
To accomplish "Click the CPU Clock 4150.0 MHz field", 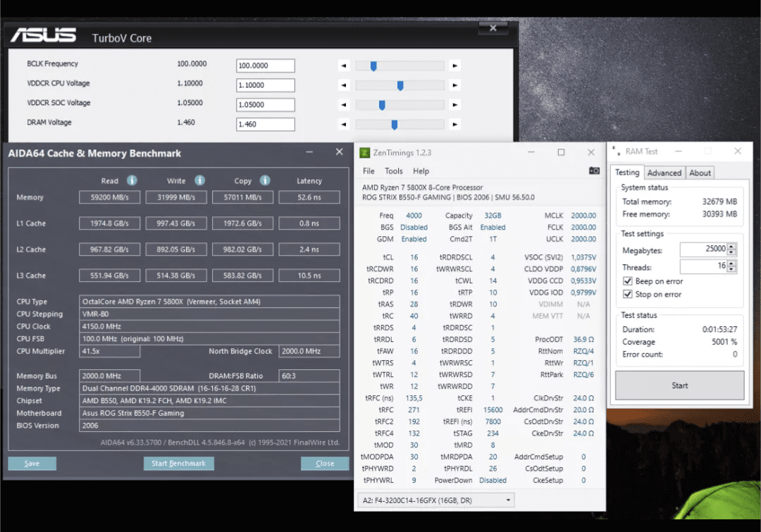I will [x=209, y=326].
